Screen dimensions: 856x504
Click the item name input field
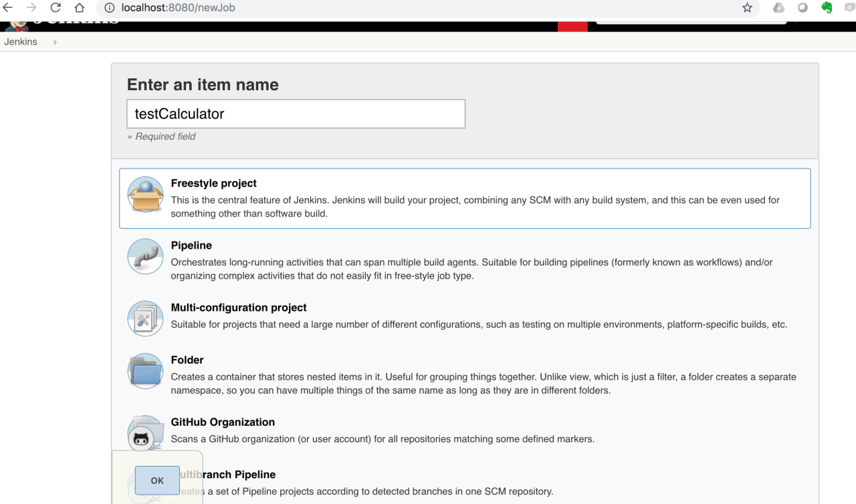point(296,114)
